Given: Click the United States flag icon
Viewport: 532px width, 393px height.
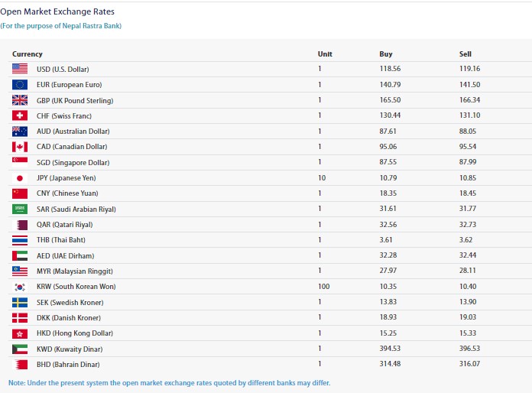Looking at the screenshot, I should coord(20,69).
